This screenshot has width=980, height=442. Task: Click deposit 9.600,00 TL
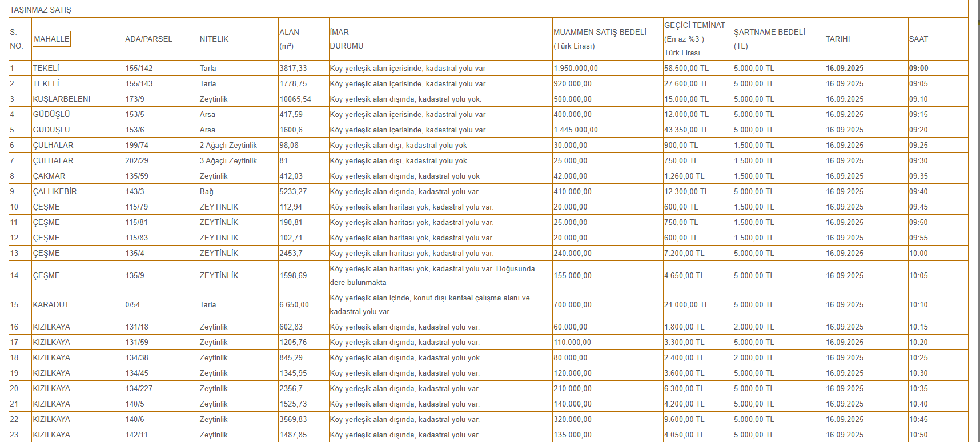tap(684, 419)
